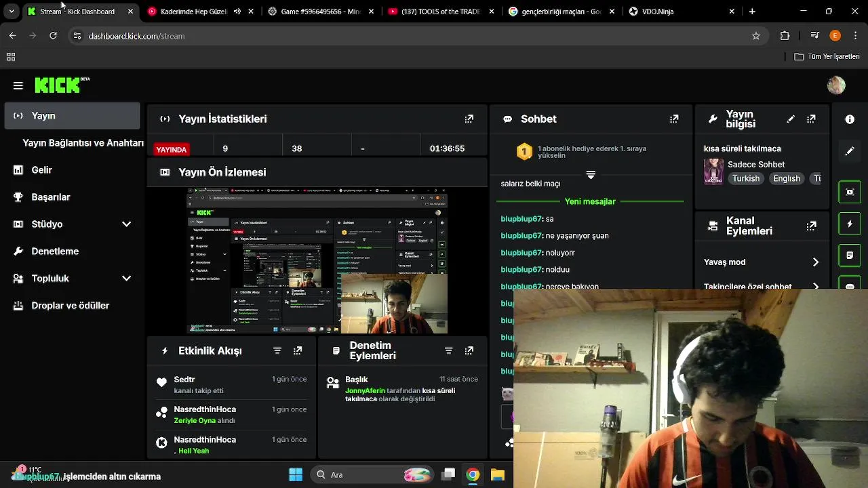Open the Chrome extensions puzzle icon
This screenshot has width=868, height=488.
coord(785,36)
